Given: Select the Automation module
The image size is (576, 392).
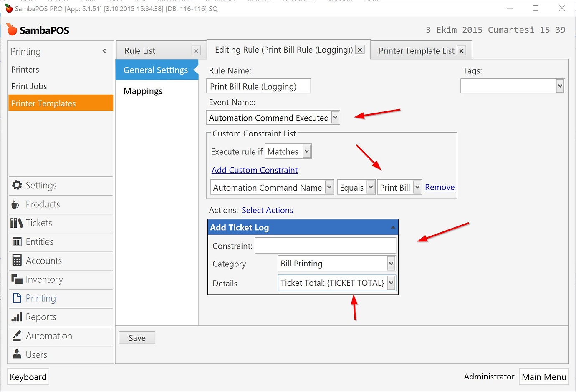Looking at the screenshot, I should point(48,336).
